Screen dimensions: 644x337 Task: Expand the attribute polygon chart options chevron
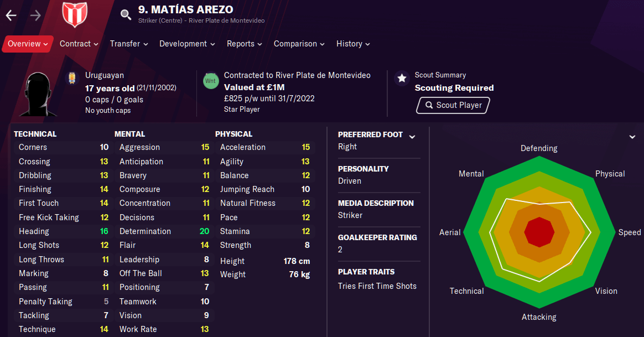[x=632, y=137]
